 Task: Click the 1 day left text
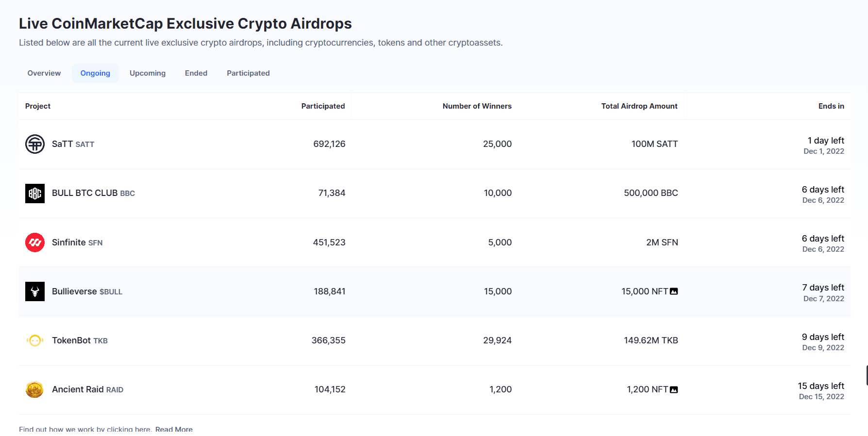coord(826,141)
